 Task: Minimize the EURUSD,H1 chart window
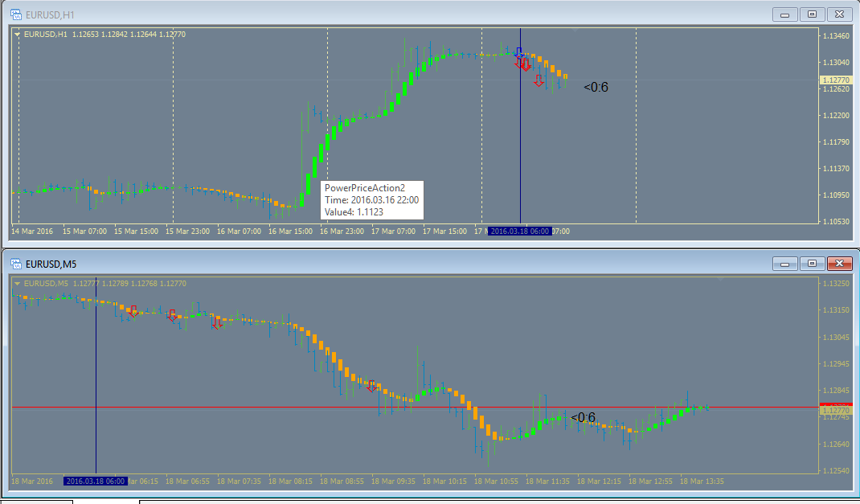click(785, 14)
